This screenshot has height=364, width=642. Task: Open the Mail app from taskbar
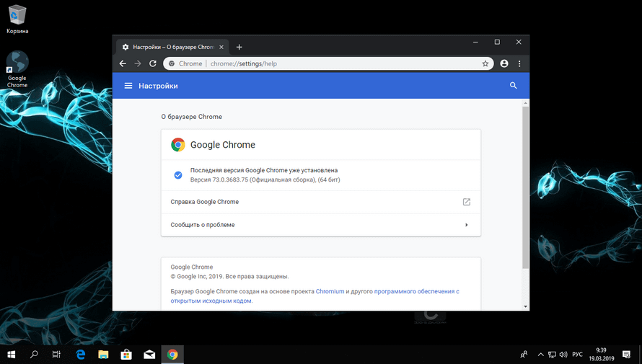tap(149, 354)
